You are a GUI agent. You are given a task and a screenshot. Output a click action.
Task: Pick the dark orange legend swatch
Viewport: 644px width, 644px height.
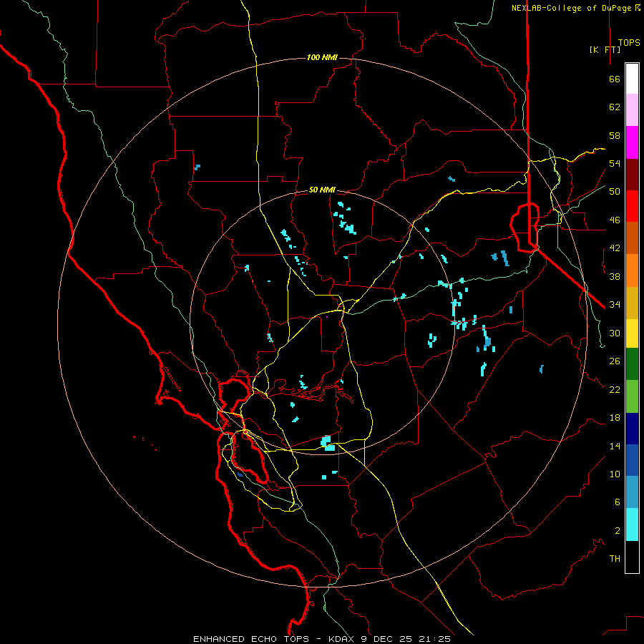pyautogui.click(x=632, y=238)
